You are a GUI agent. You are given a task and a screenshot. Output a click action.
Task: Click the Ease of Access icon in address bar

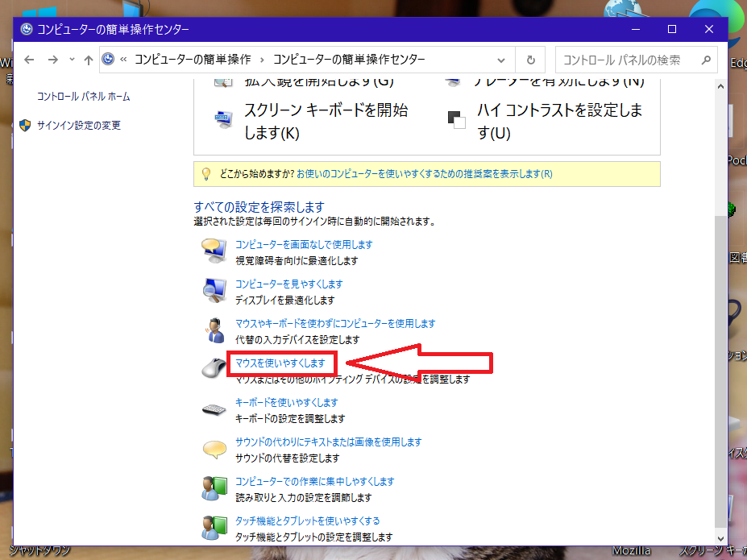108,59
